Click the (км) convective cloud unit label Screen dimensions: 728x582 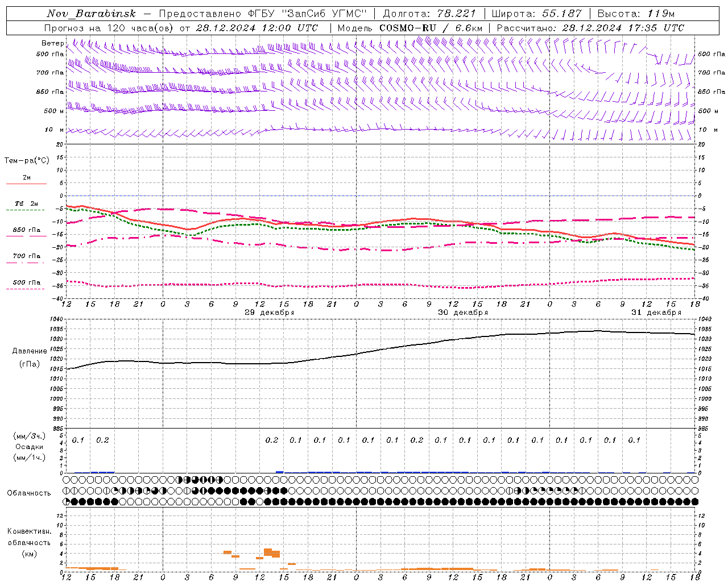tap(30, 554)
